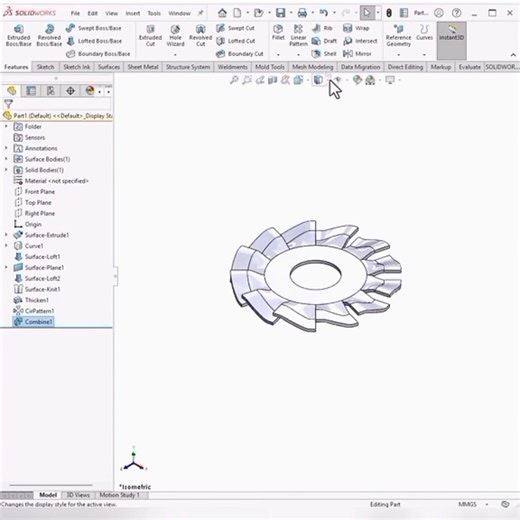Switch to the Surfaces tab
The height and width of the screenshot is (520, 520).
(x=109, y=67)
